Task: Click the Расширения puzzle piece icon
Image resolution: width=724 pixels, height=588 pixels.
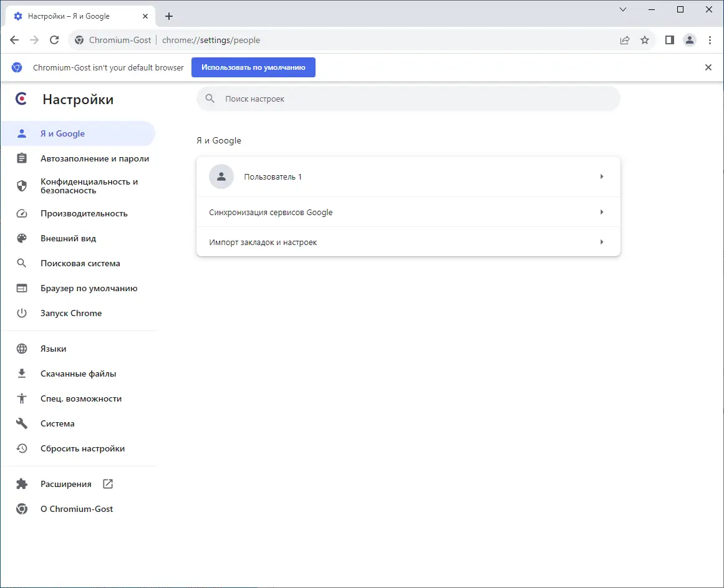Action: point(22,484)
